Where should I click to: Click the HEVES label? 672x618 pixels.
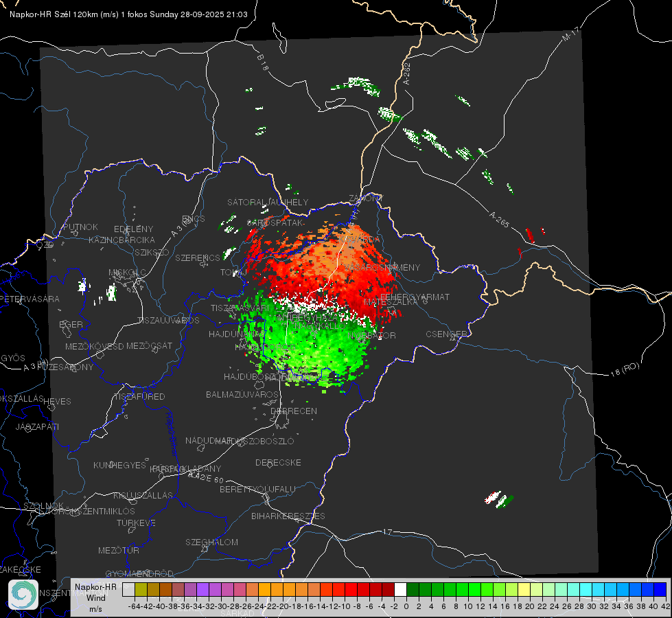coord(57,402)
